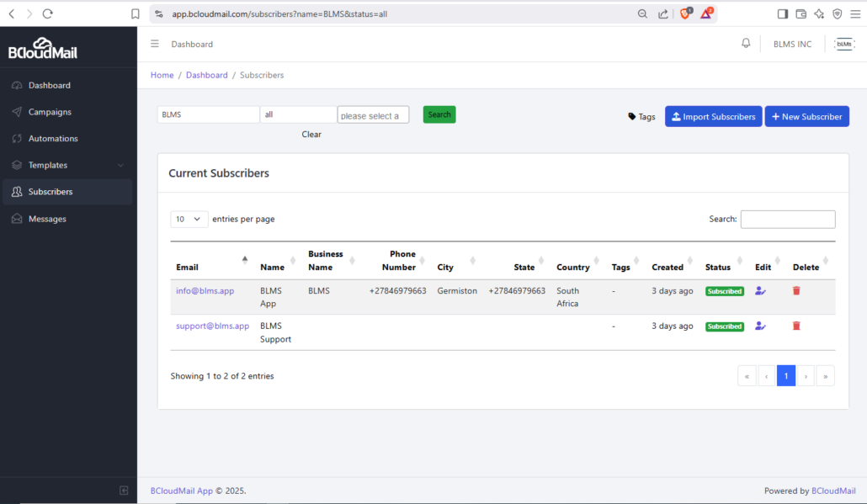Sort table by City column
Image resolution: width=867 pixels, height=504 pixels.
457,260
